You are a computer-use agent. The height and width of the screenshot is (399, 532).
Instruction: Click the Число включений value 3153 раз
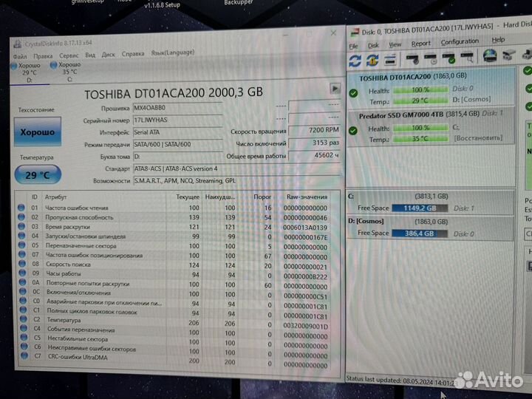pyautogui.click(x=314, y=143)
